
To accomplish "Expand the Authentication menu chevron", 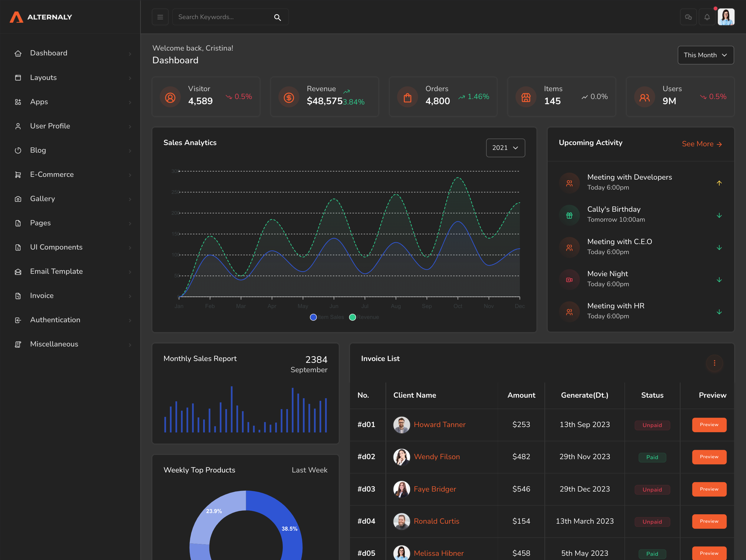I will pos(130,320).
